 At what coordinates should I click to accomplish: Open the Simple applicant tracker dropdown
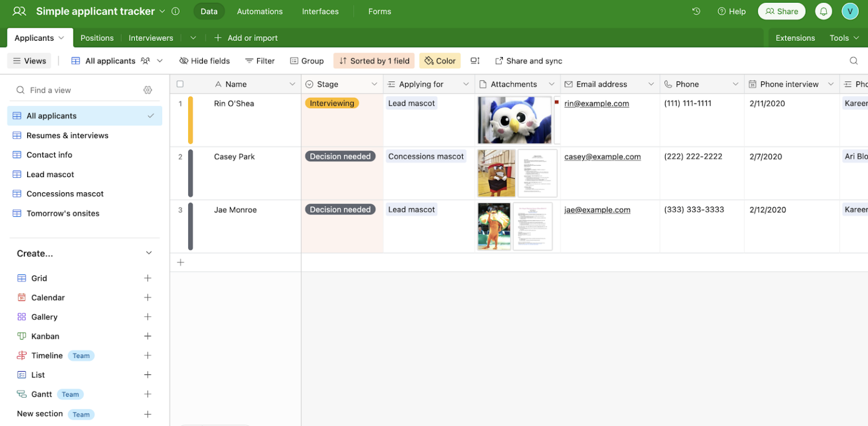coord(163,11)
